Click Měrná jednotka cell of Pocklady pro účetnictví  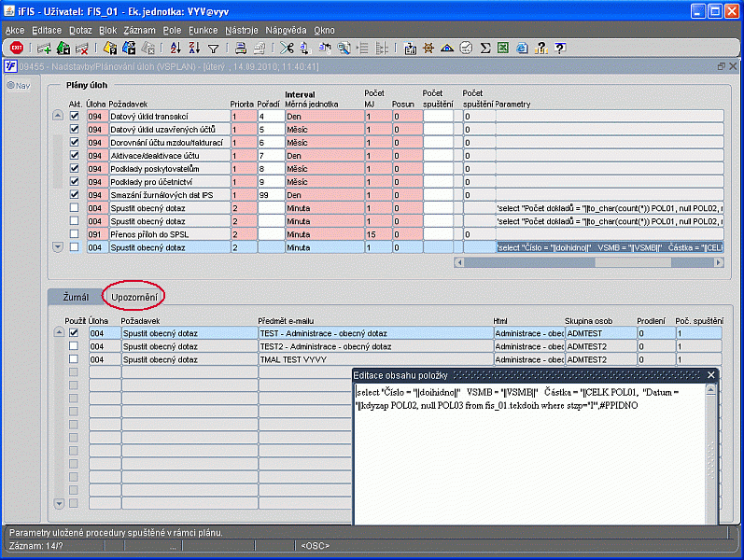[x=325, y=182]
